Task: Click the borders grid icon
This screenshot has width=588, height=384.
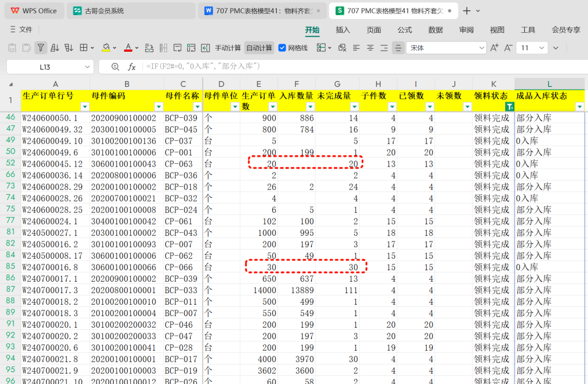Action: coord(84,48)
